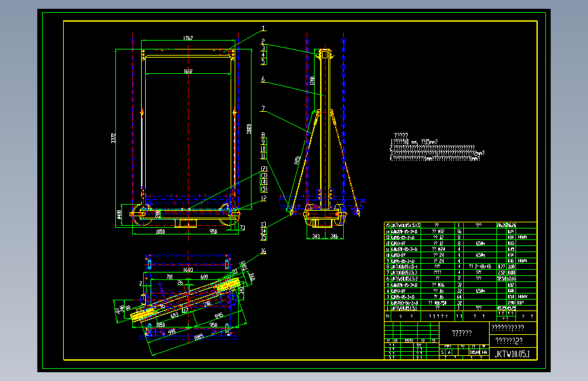588x381 pixels.
Task: Select balloon callout number 11
Action: [x=263, y=156]
